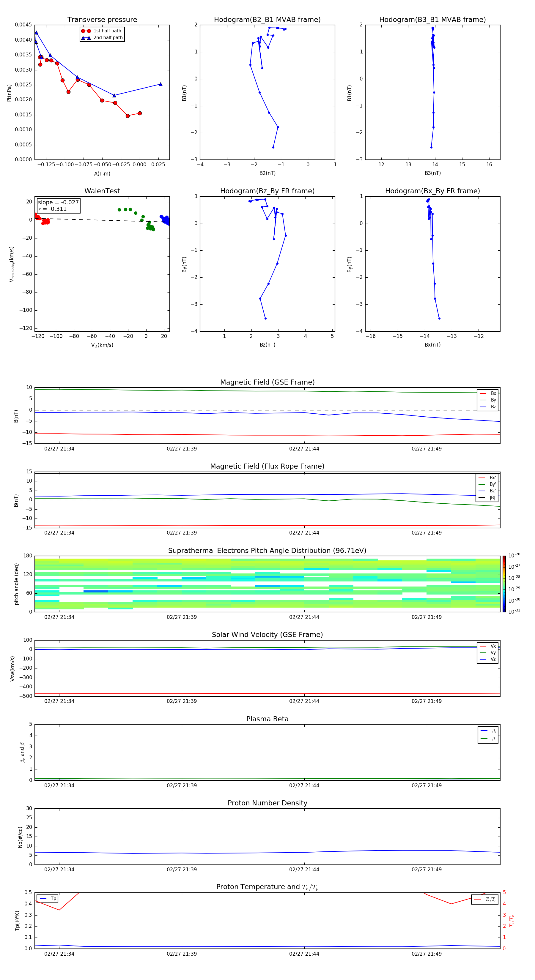This screenshot has height=980, width=535.
Task: Click the Solar Wind Velocity (GSE Frame) title
Action: point(267,635)
